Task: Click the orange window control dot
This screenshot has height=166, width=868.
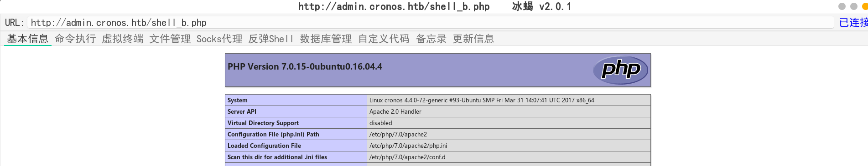Action: pyautogui.click(x=865, y=6)
